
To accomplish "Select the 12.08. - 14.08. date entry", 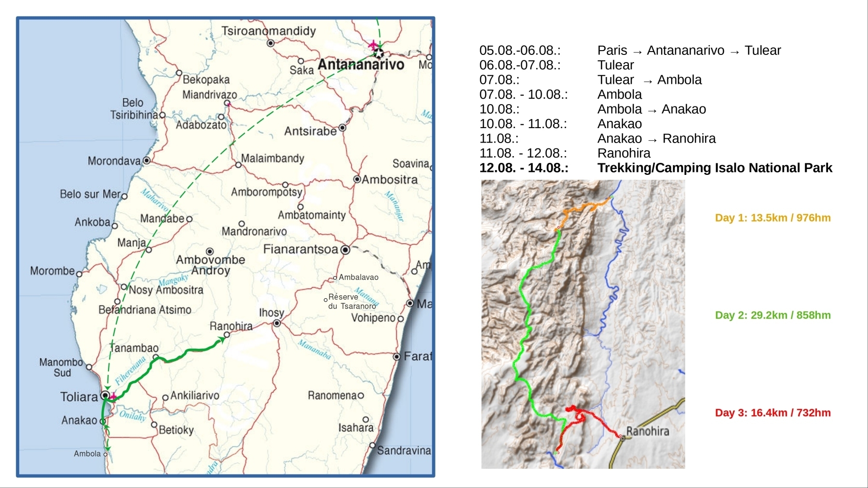I will pyautogui.click(x=524, y=168).
